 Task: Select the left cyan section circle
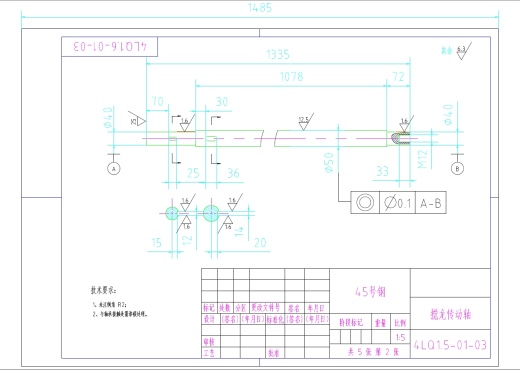point(172,213)
